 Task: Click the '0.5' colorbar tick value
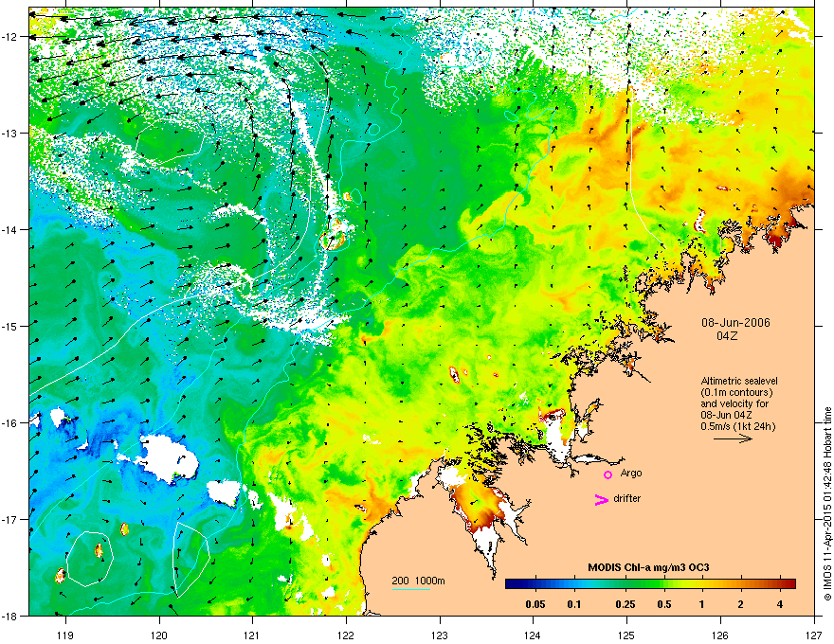(664, 604)
